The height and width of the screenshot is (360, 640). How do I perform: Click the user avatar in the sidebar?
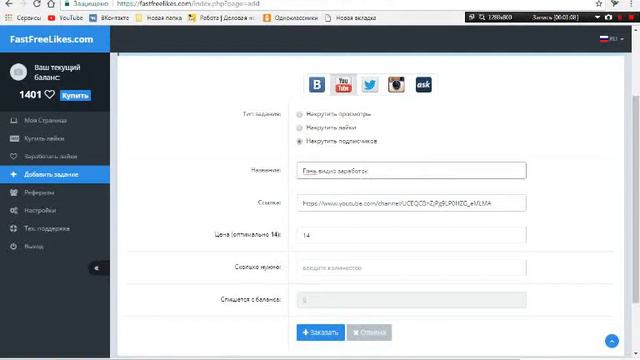(18, 72)
